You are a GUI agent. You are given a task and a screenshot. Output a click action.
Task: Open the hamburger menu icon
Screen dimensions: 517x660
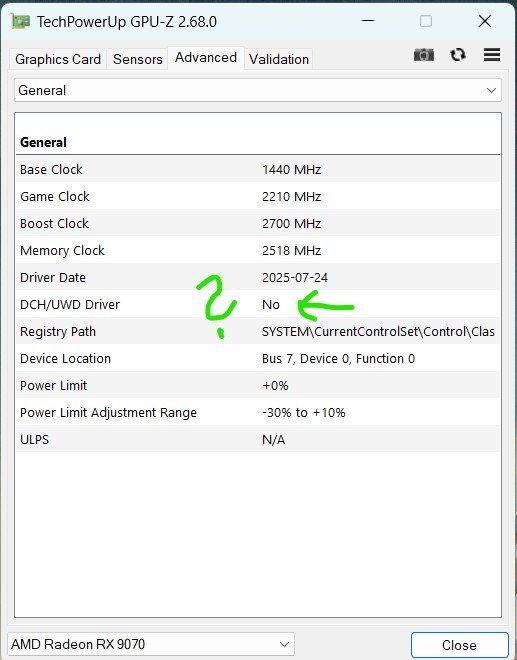pos(492,55)
